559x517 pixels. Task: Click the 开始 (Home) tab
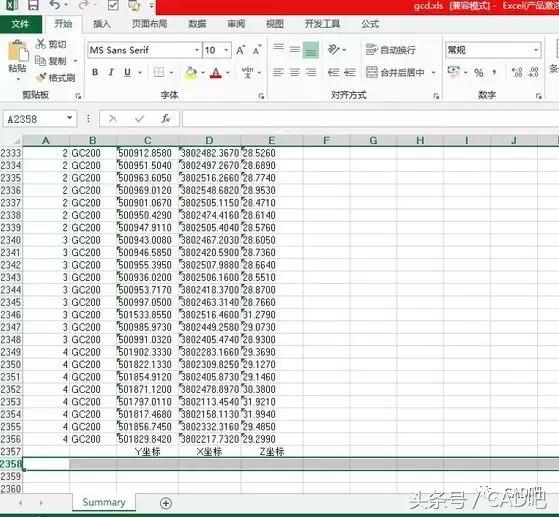coord(63,24)
